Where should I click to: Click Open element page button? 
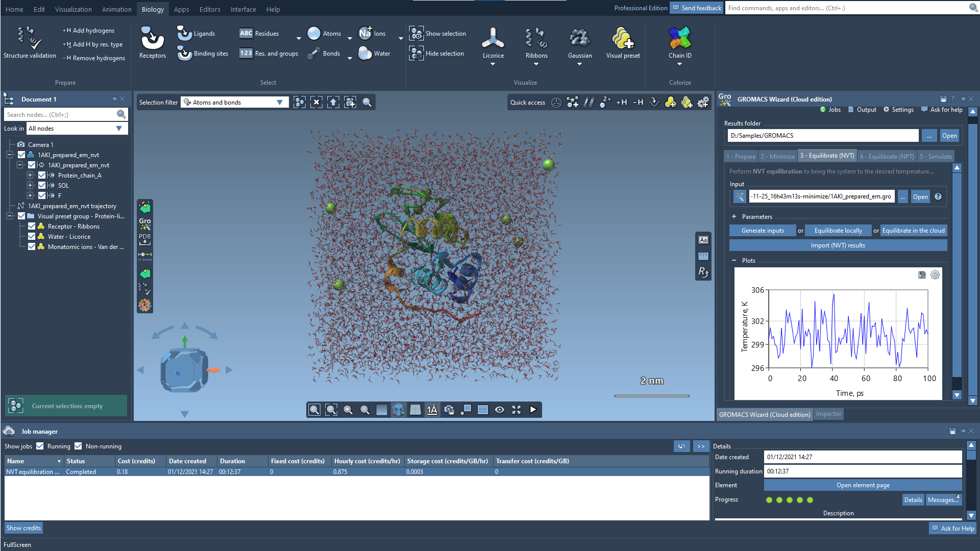[x=863, y=485]
